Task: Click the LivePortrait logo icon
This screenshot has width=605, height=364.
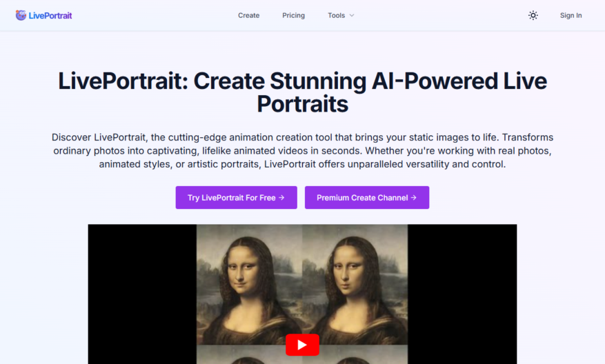Action: tap(21, 15)
